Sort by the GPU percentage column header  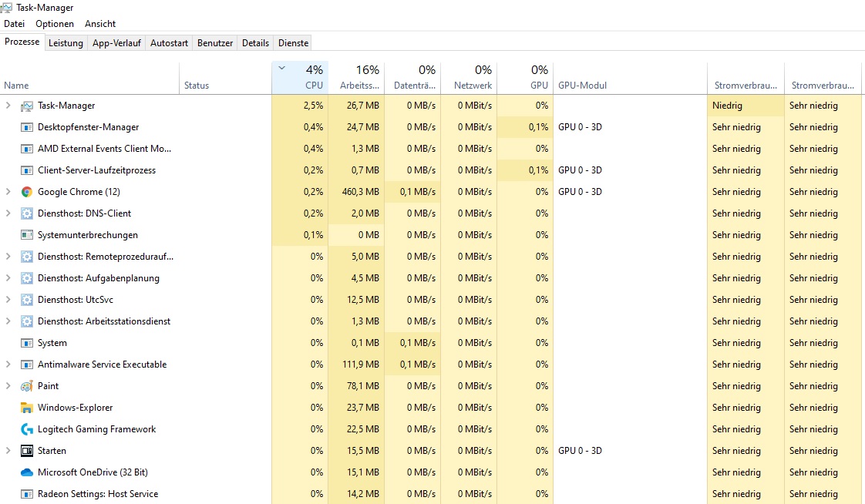point(525,77)
